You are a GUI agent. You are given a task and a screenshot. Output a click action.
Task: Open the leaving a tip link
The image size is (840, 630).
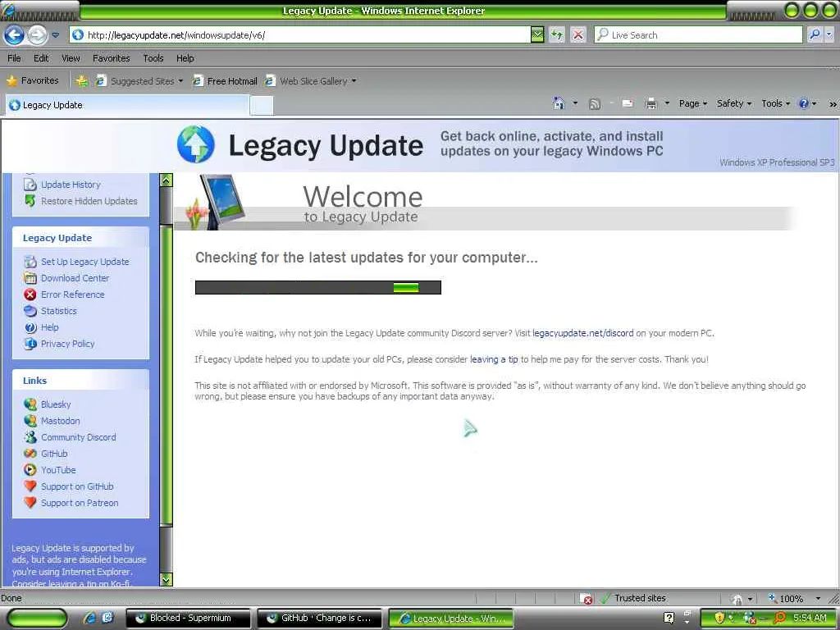point(494,359)
